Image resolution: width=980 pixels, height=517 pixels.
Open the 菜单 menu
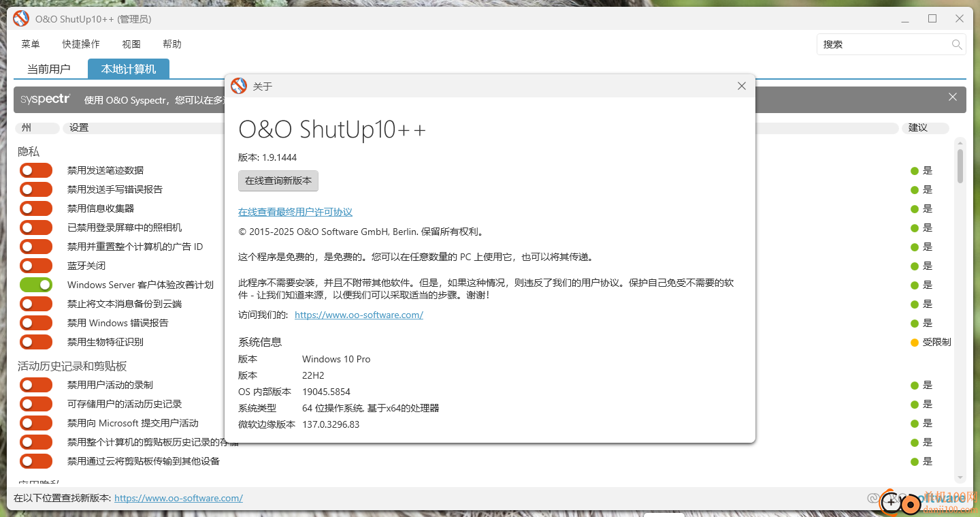click(x=31, y=44)
